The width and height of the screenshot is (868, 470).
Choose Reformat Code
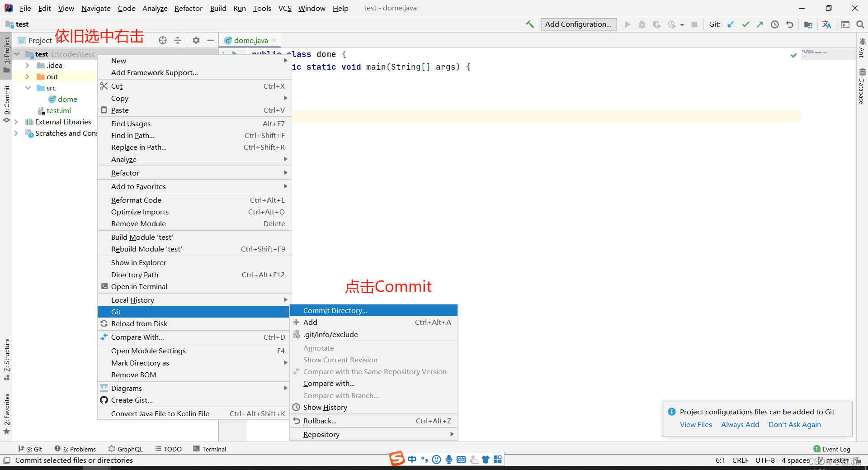coord(194,200)
